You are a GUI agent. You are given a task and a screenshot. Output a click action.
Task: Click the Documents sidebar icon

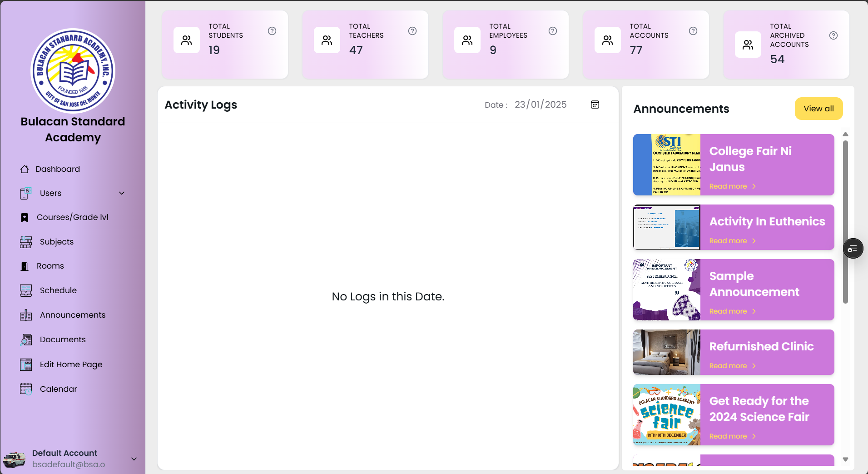point(26,339)
